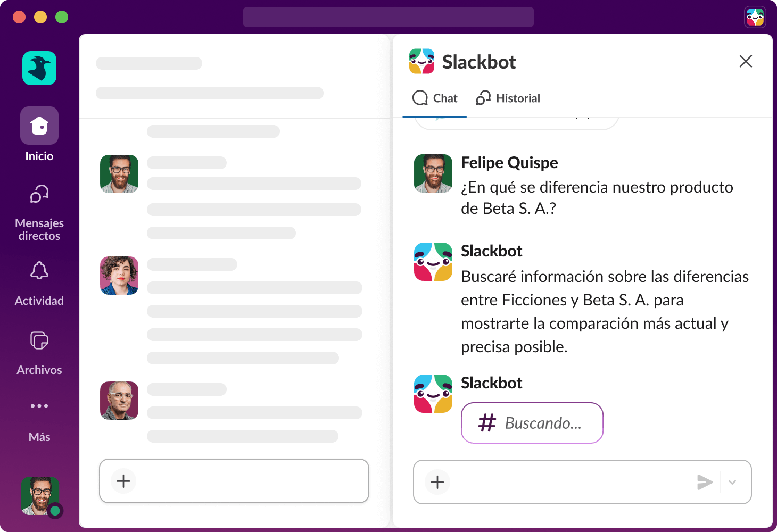Switch to the Historial tab
The height and width of the screenshot is (532, 777).
pos(507,98)
